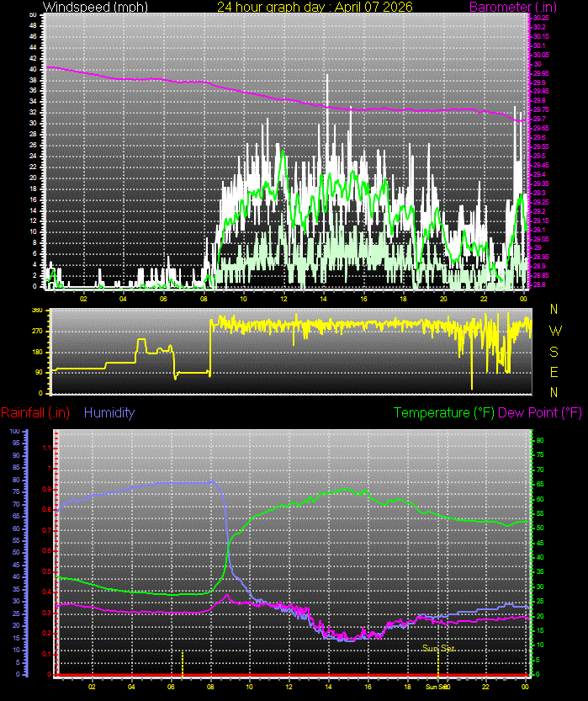Click the '50' value on the humidity axis
This screenshot has width=588, height=701.
click(x=16, y=553)
